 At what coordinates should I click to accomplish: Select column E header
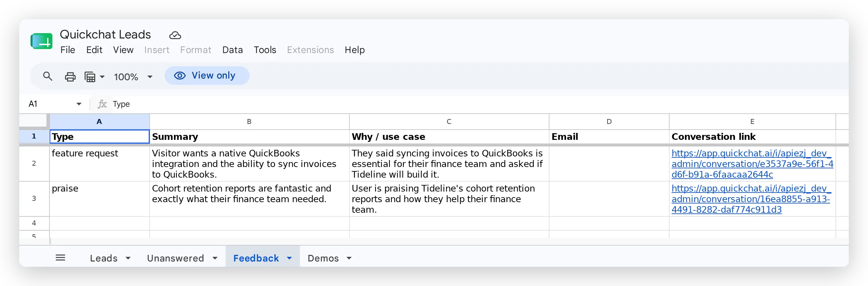tap(753, 122)
